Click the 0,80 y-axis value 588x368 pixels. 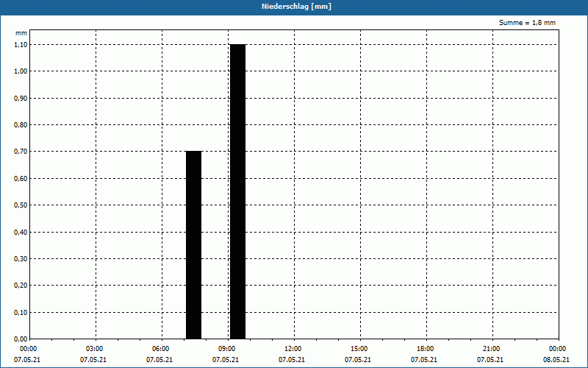point(21,125)
